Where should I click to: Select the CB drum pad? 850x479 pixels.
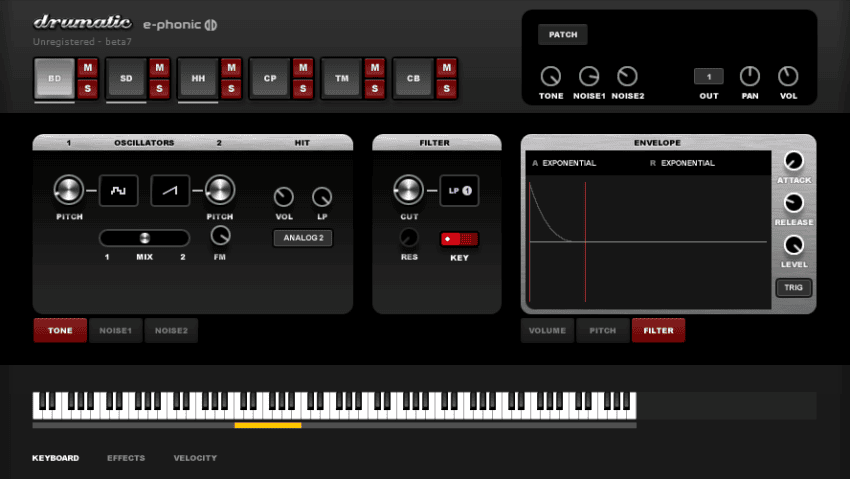413,78
